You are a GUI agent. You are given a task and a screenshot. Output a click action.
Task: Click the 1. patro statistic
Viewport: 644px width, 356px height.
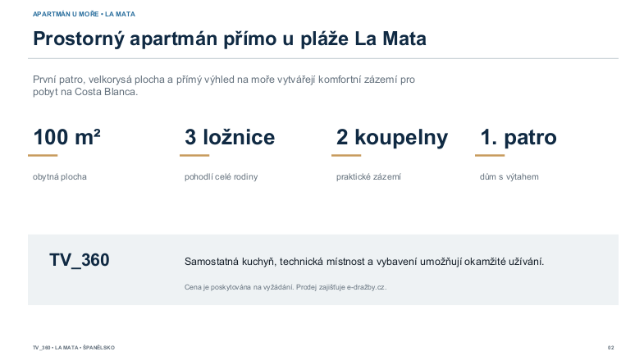point(518,138)
